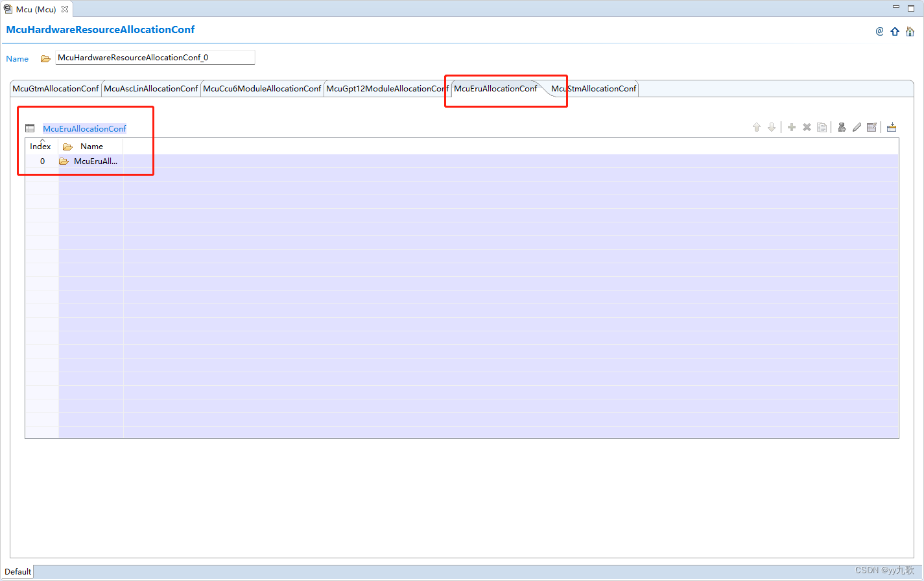Click the duplicate/copy pages icon
The image size is (924, 581).
(x=822, y=127)
